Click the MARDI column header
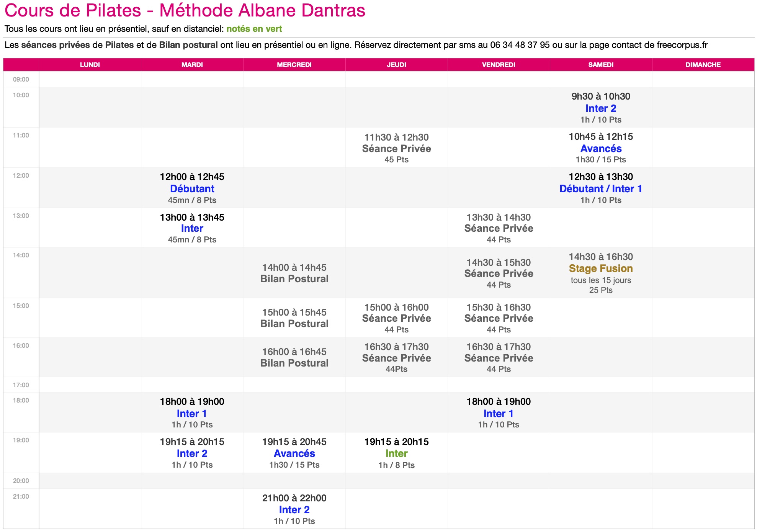This screenshot has height=532, width=757. click(x=192, y=65)
